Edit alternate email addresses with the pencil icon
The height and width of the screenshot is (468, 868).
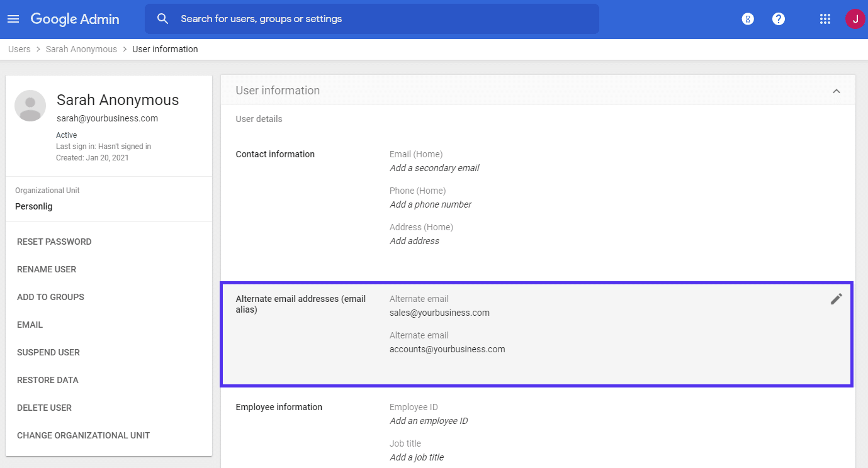coord(836,298)
